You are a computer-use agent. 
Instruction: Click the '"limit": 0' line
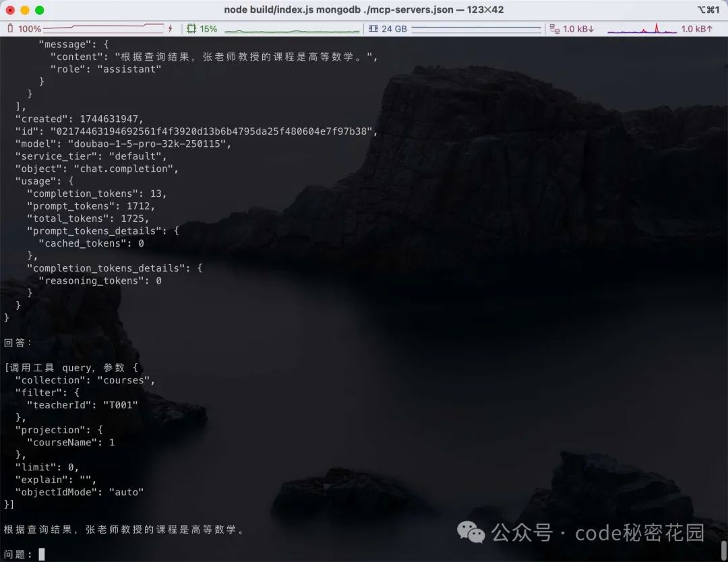point(47,468)
